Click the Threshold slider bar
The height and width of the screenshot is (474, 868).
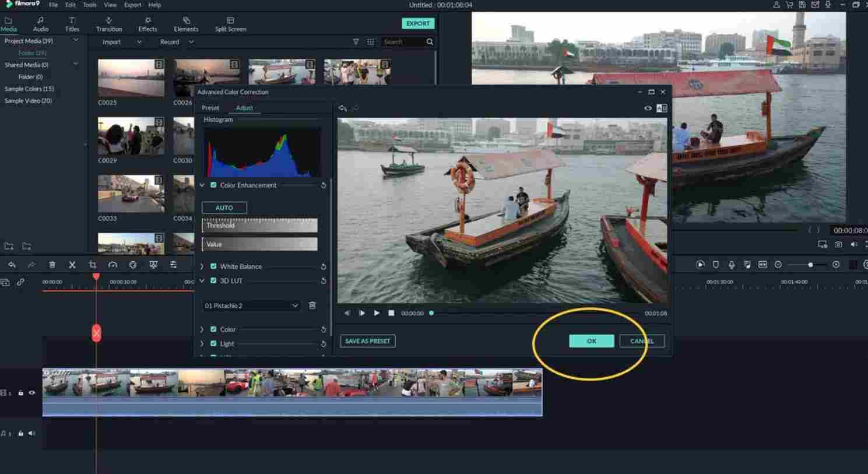[259, 225]
